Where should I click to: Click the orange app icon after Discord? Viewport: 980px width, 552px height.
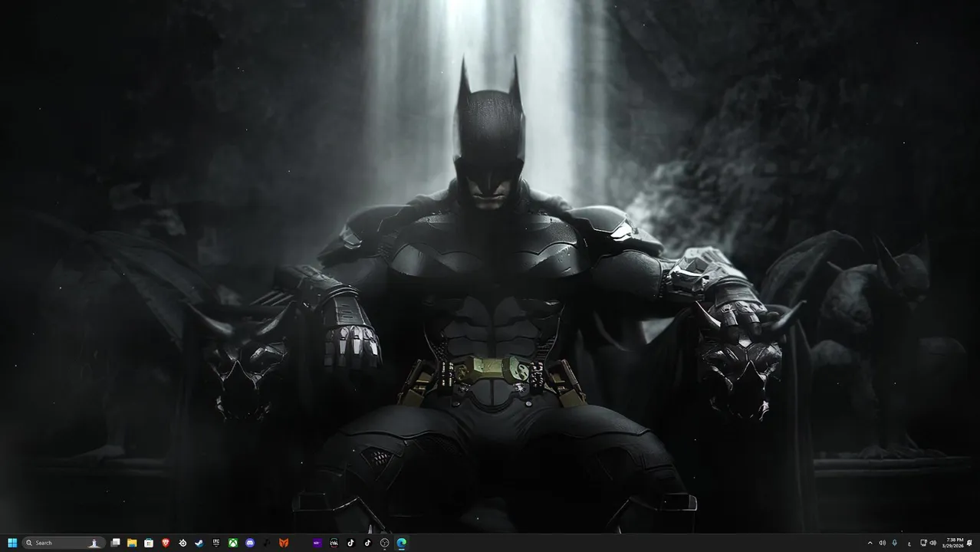[x=284, y=543]
